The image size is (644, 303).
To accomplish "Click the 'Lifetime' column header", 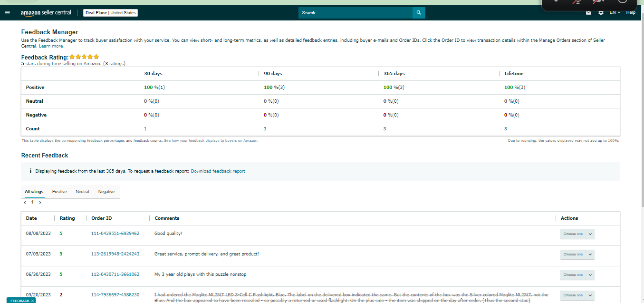I will (x=514, y=74).
